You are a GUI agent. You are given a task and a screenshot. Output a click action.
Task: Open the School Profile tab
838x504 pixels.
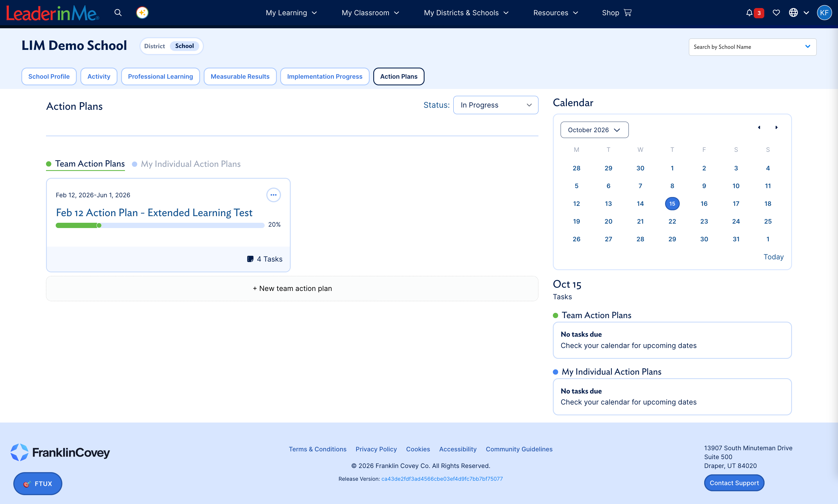click(49, 76)
